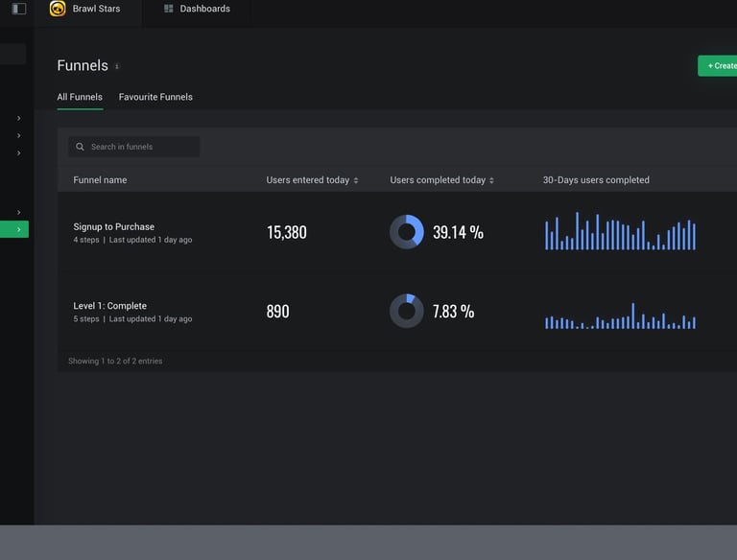737x560 pixels.
Task: Click the Dashboards grid icon
Action: (x=168, y=9)
